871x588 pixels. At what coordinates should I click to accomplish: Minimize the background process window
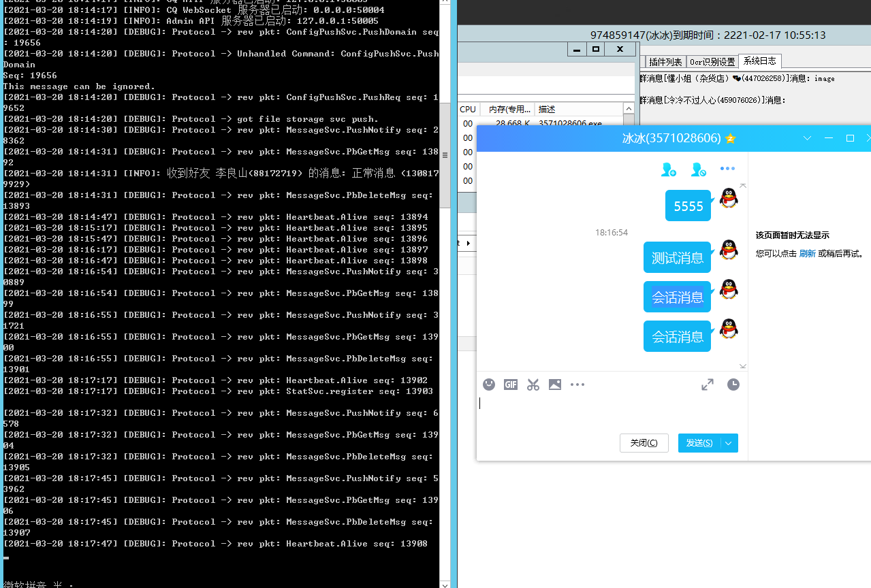click(x=577, y=49)
